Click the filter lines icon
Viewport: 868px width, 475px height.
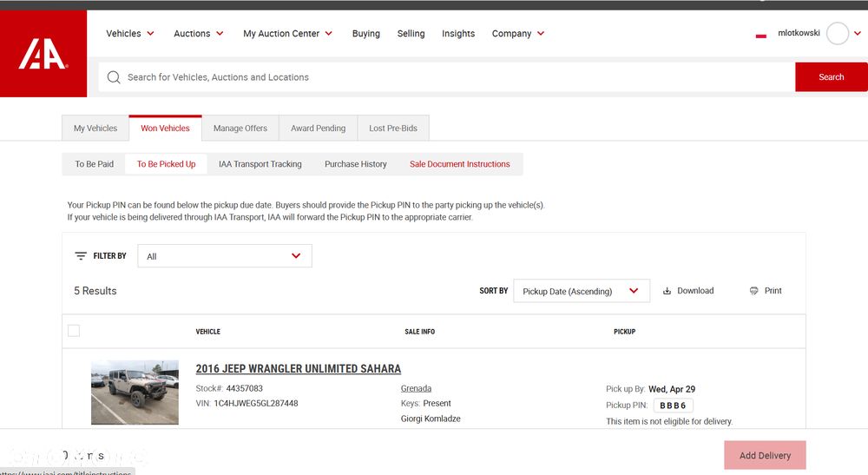(81, 256)
